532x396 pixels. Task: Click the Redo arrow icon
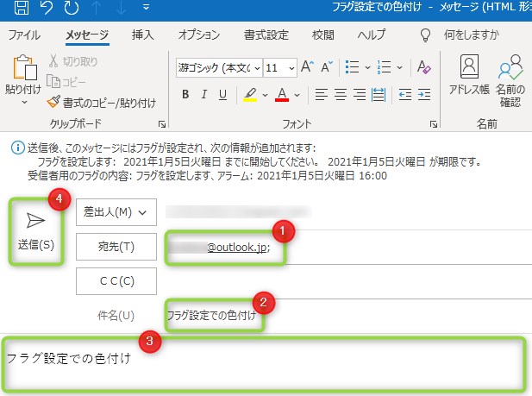(x=72, y=6)
